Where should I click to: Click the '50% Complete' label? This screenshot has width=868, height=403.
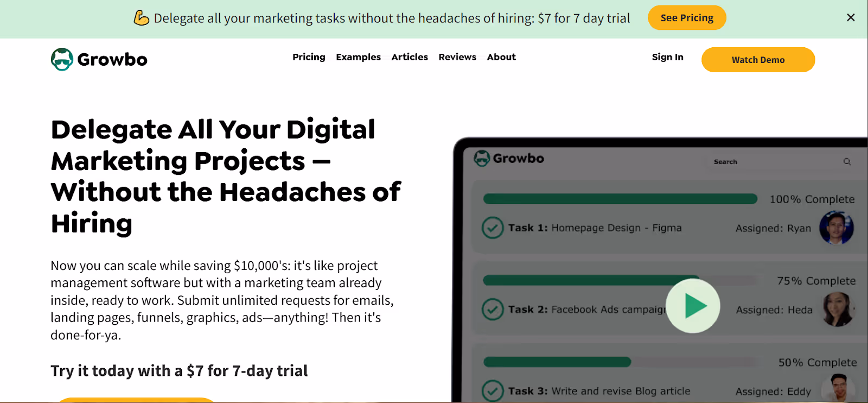pyautogui.click(x=818, y=362)
